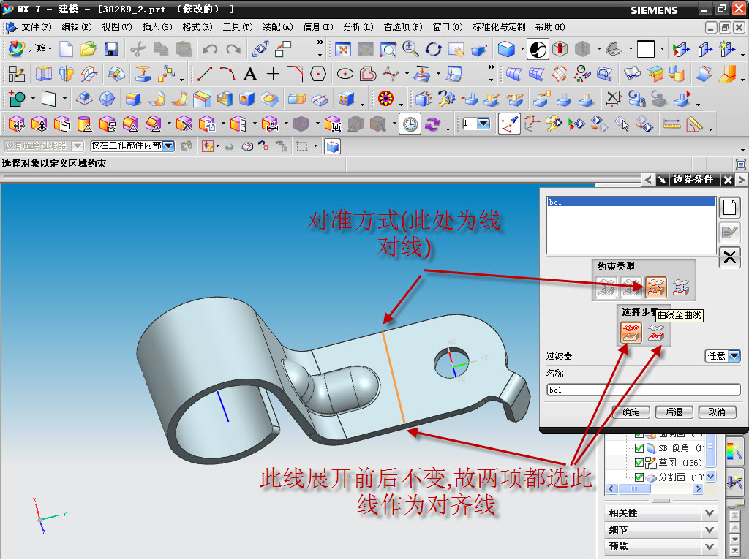Open the 分析 menu
This screenshot has height=560, width=749.
coord(358,27)
